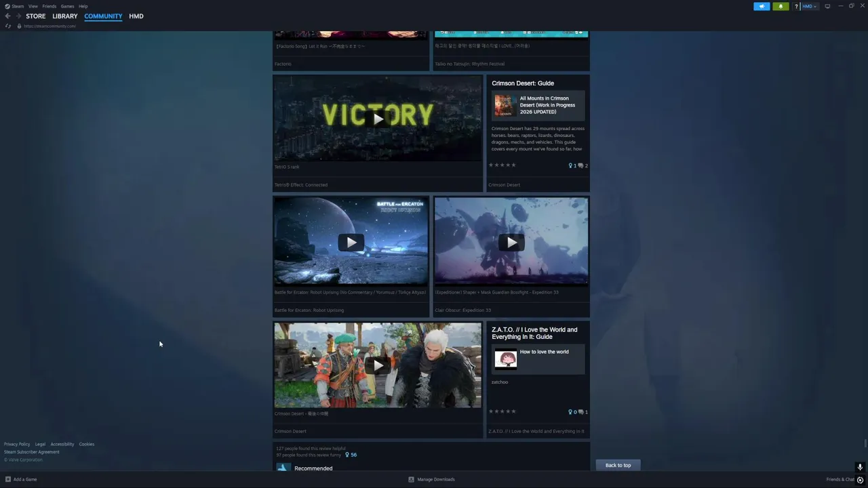Go back with the left arrow
Screen dimensions: 868x488
pyautogui.click(x=7, y=16)
